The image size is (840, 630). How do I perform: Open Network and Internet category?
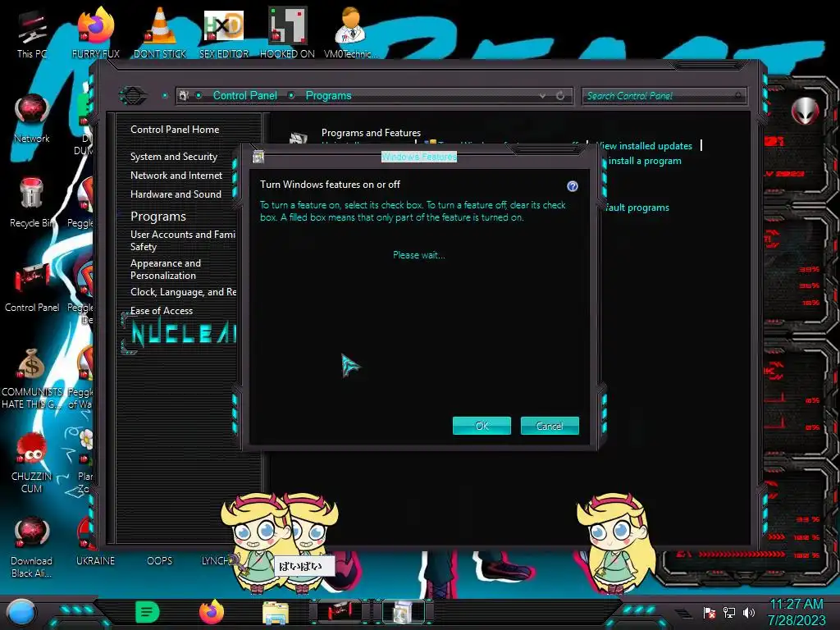[176, 176]
